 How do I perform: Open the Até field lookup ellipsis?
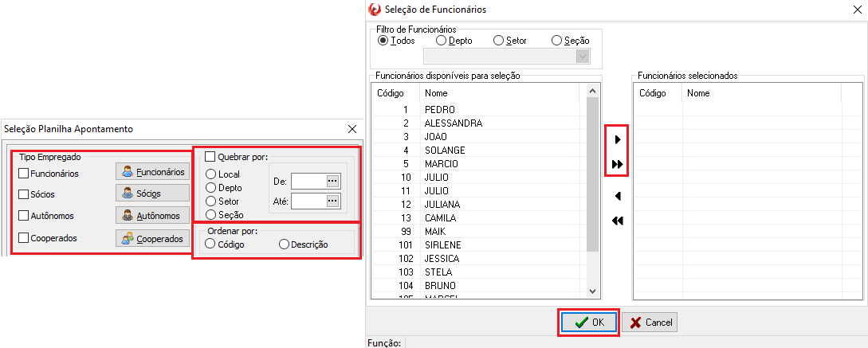coord(332,201)
